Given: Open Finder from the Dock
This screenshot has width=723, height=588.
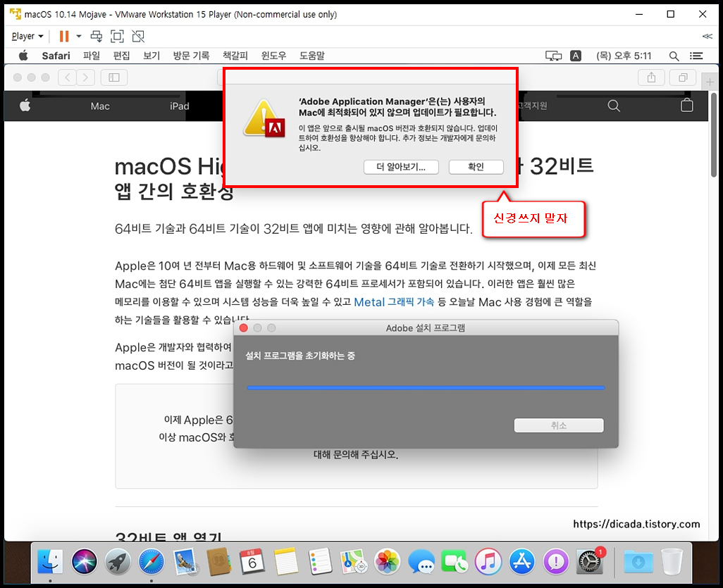Looking at the screenshot, I should click(x=50, y=561).
